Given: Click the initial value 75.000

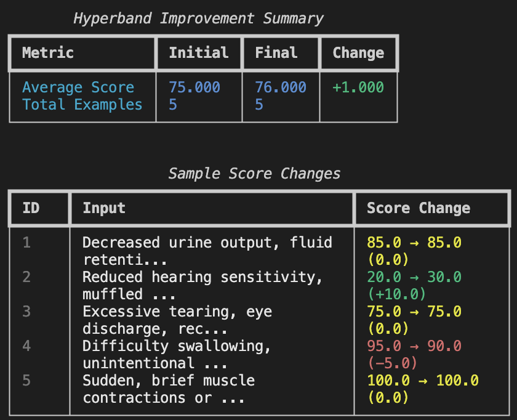Looking at the screenshot, I should click(194, 87).
